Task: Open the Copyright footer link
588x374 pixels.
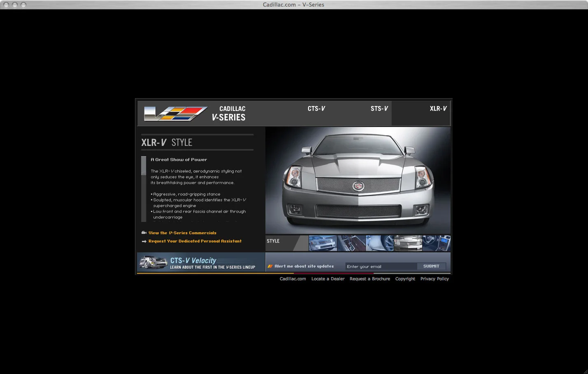Action: tap(405, 279)
